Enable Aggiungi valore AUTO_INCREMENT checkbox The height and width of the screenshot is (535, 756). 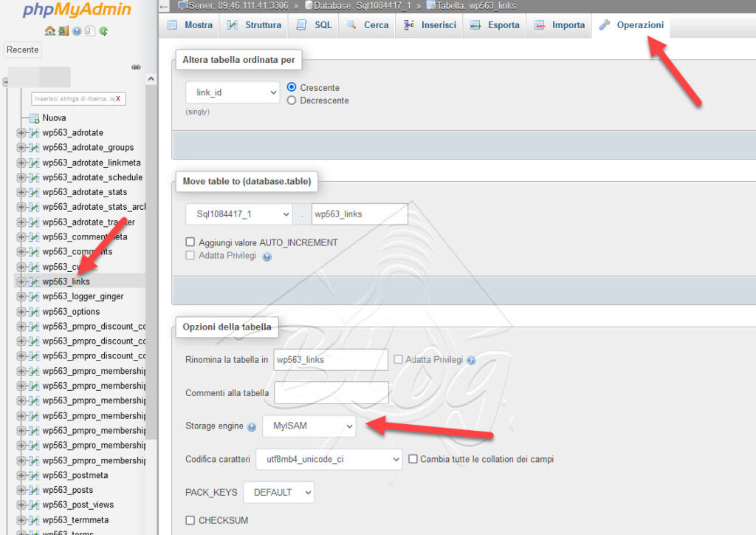pos(189,242)
